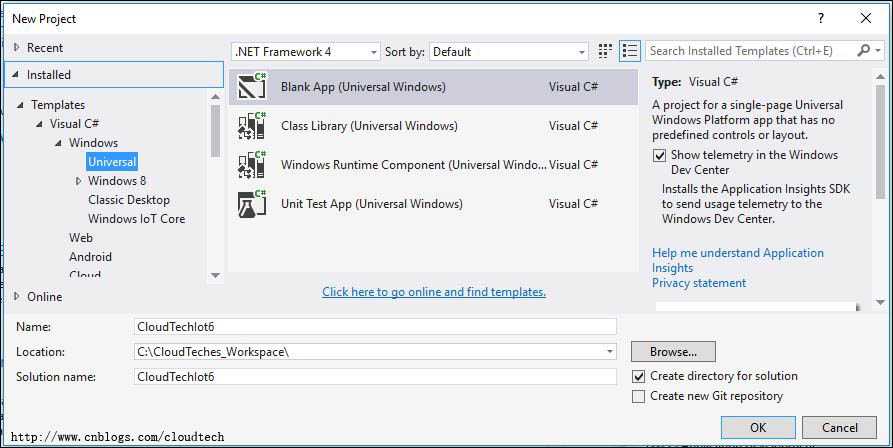This screenshot has width=893, height=448.
Task: Select Windows Runtime Component template name
Action: (x=414, y=165)
